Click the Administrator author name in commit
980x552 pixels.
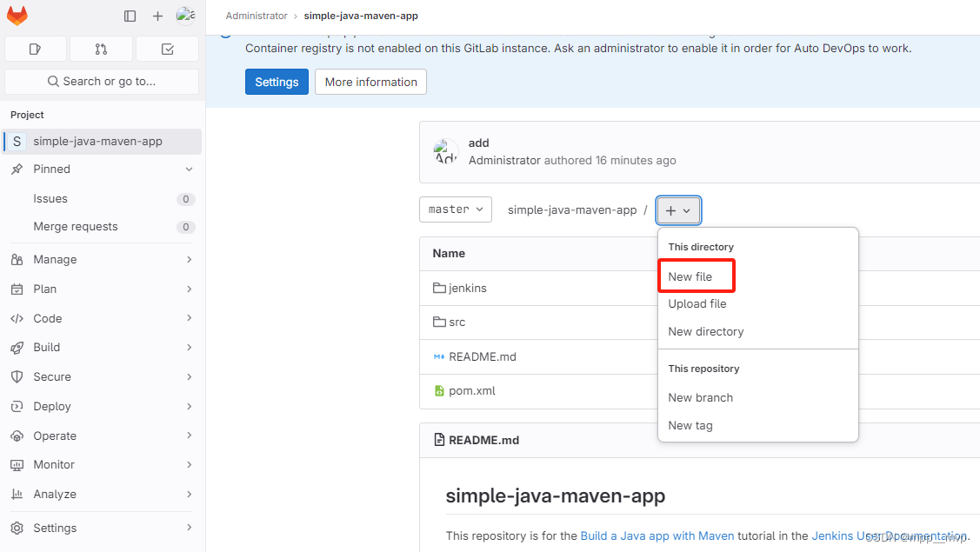[504, 161]
